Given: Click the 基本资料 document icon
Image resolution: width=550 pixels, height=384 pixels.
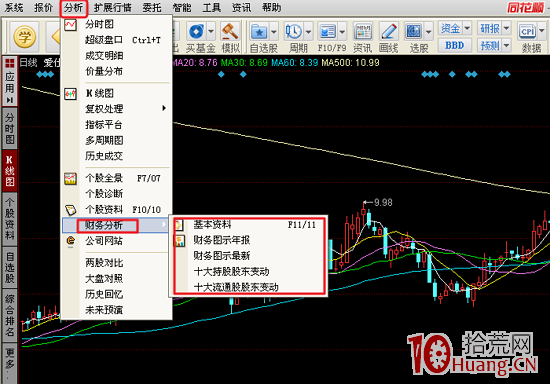Looking at the screenshot, I should point(179,225).
